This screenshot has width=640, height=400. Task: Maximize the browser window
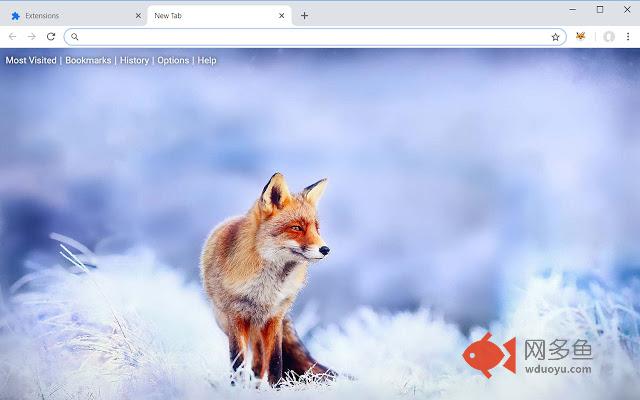pos(600,9)
